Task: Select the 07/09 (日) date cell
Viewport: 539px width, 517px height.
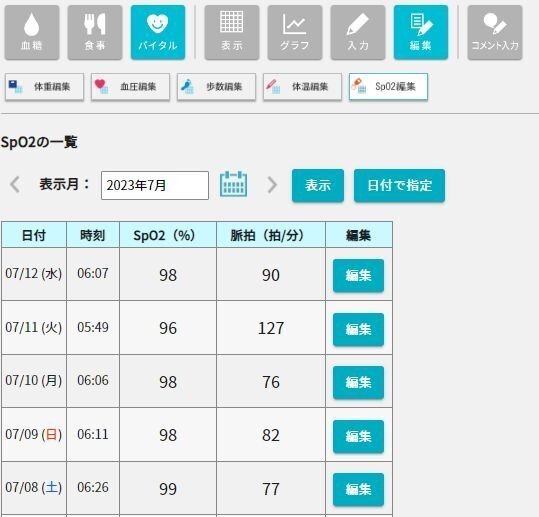Action: point(34,434)
